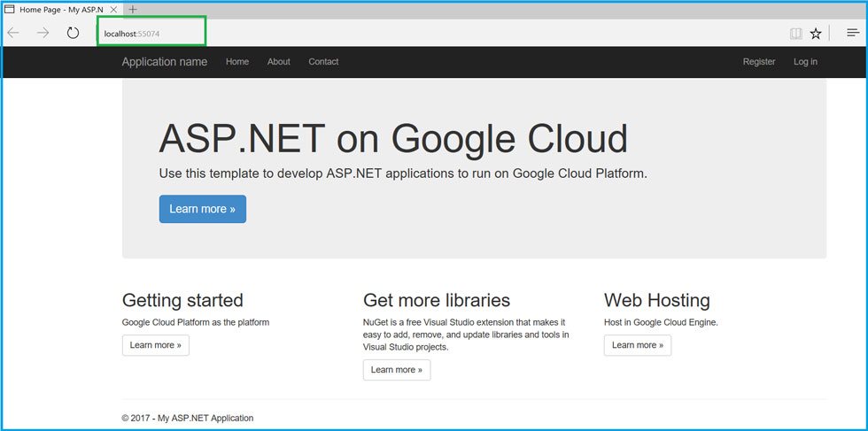Image resolution: width=868 pixels, height=431 pixels.
Task: Go back with the browser back arrow
Action: (12, 34)
